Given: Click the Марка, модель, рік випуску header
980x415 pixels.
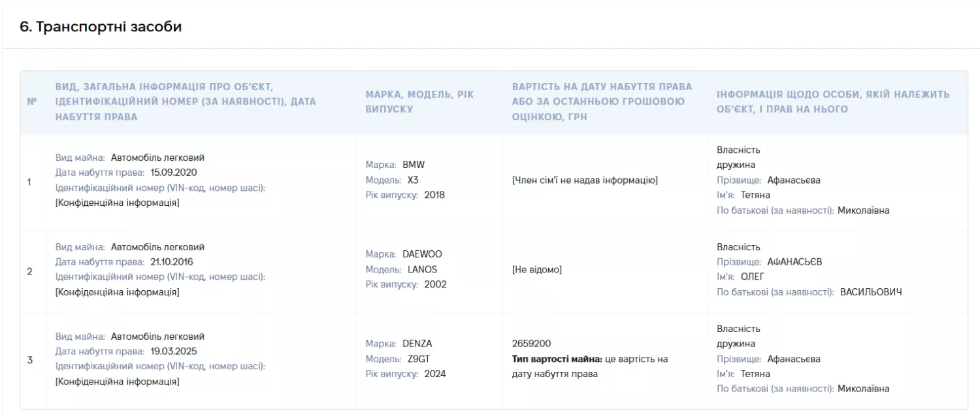Looking at the screenshot, I should click(420, 102).
